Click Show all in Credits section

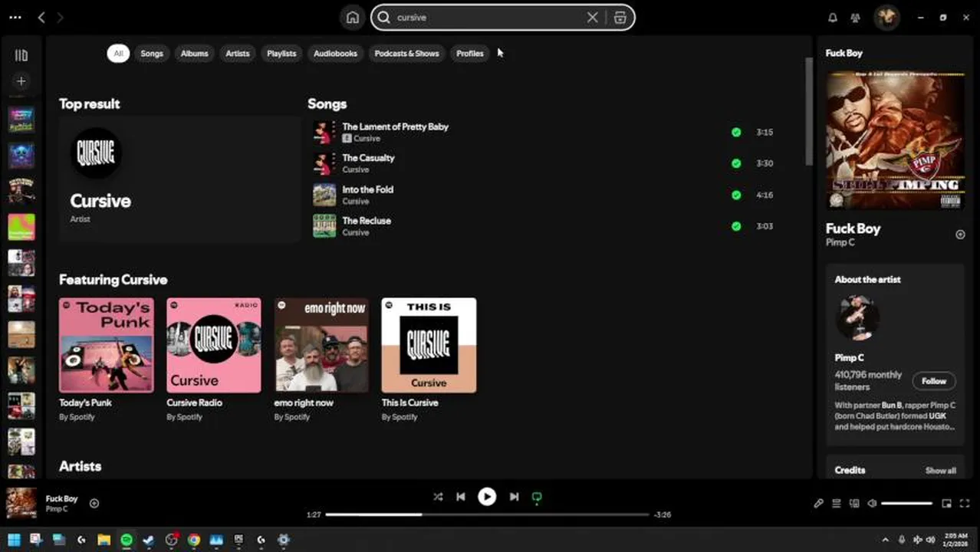pyautogui.click(x=940, y=471)
